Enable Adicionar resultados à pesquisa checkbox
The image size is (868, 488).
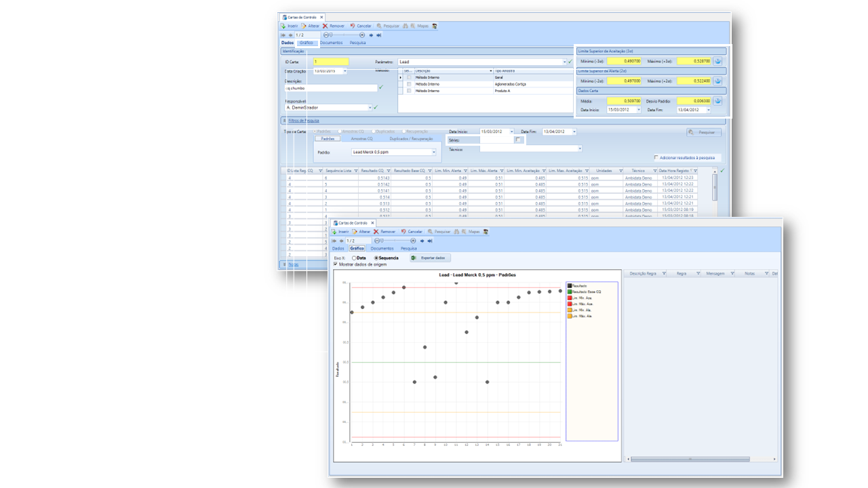[x=656, y=157]
